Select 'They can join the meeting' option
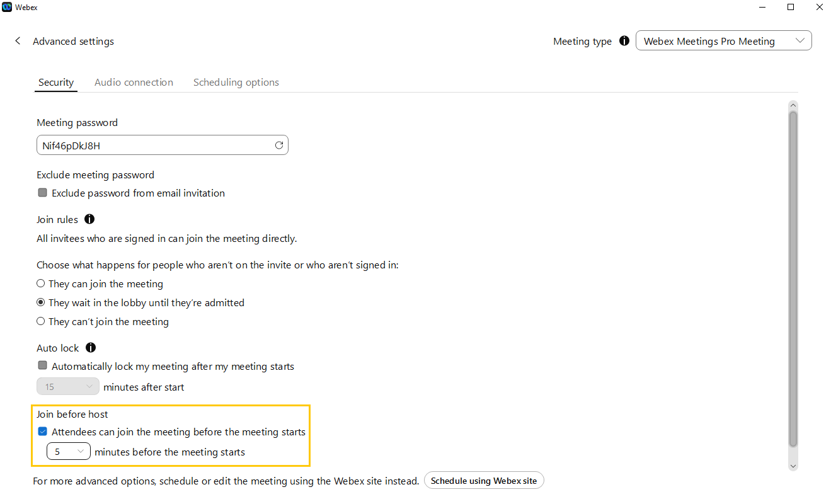The width and height of the screenshot is (831, 504). tap(41, 284)
